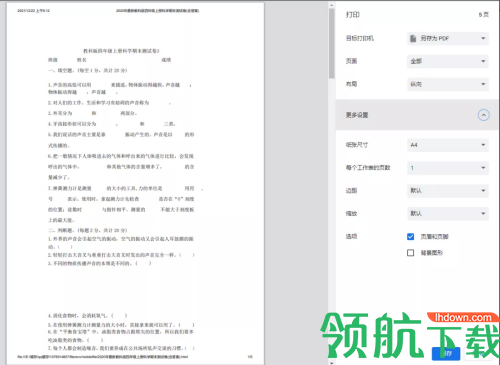The image size is (500, 365).
Task: Click the 每个工作表的页数 label
Action: coord(368,168)
